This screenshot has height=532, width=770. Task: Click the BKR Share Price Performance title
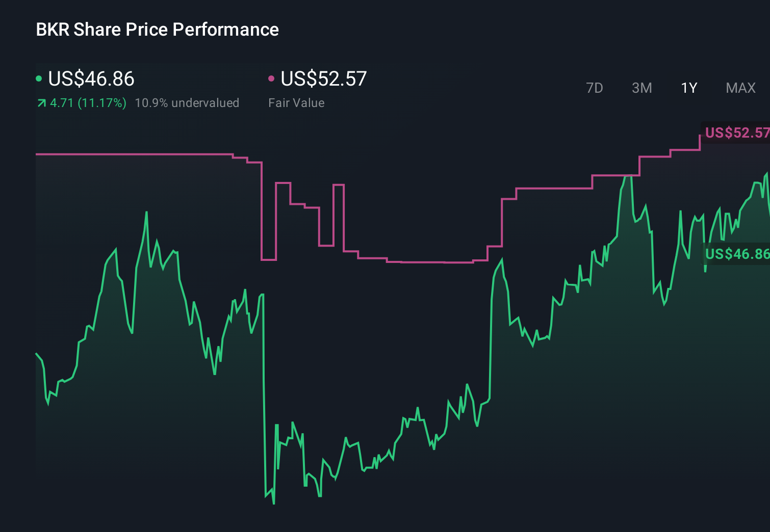[157, 30]
